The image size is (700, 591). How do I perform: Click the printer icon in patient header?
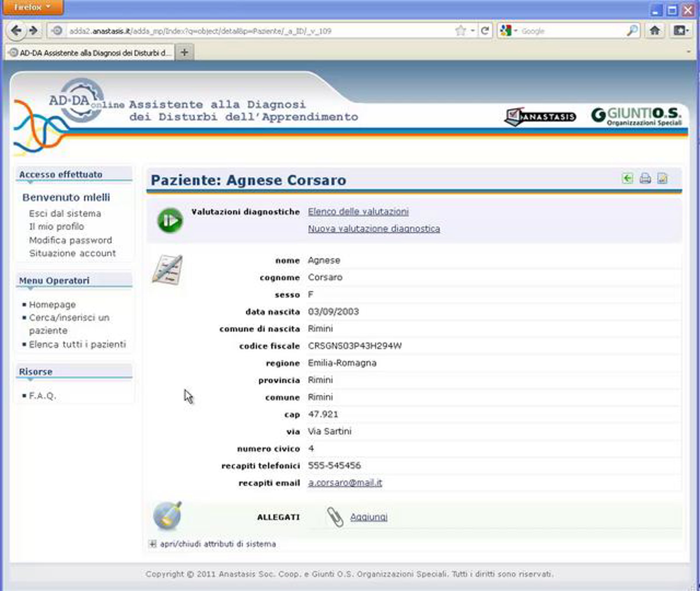coord(645,178)
